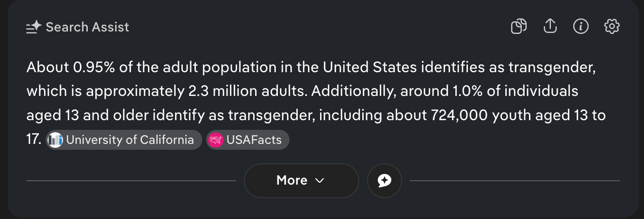This screenshot has height=219, width=644.
Task: Click the share/upload icon
Action: point(550,26)
